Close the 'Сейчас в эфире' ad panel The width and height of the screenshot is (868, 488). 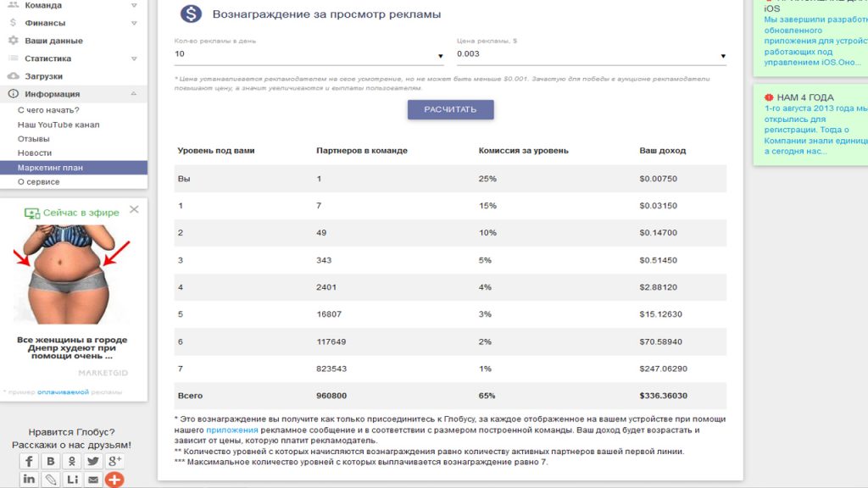tap(134, 210)
